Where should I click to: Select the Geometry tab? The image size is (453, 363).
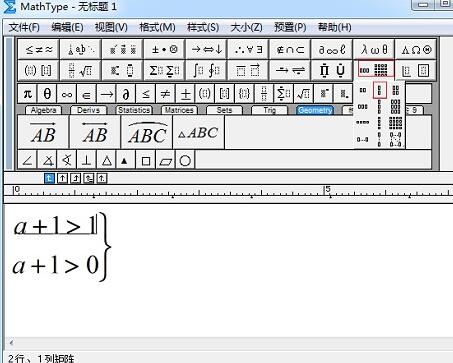point(315,110)
